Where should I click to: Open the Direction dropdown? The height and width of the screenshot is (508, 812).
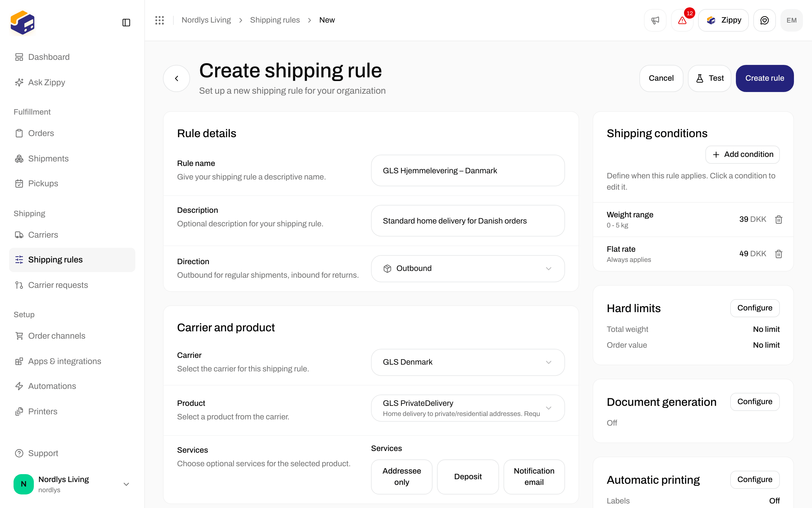pyautogui.click(x=468, y=268)
